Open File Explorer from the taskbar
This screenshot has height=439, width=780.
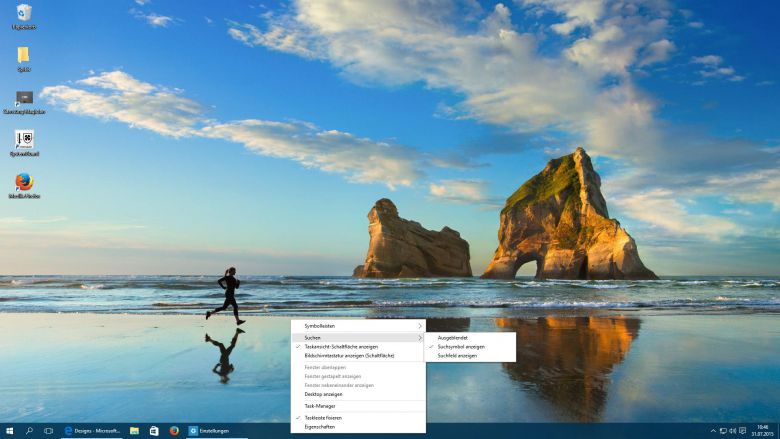[x=134, y=431]
